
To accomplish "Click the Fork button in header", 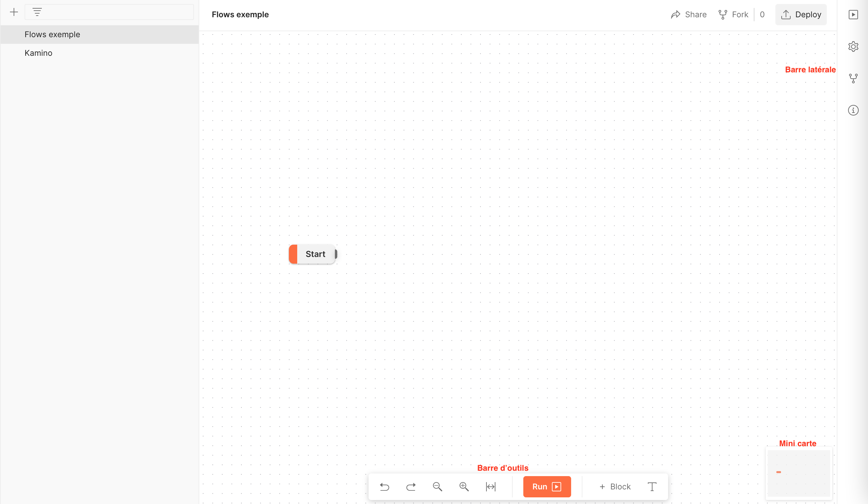I will click(x=733, y=15).
